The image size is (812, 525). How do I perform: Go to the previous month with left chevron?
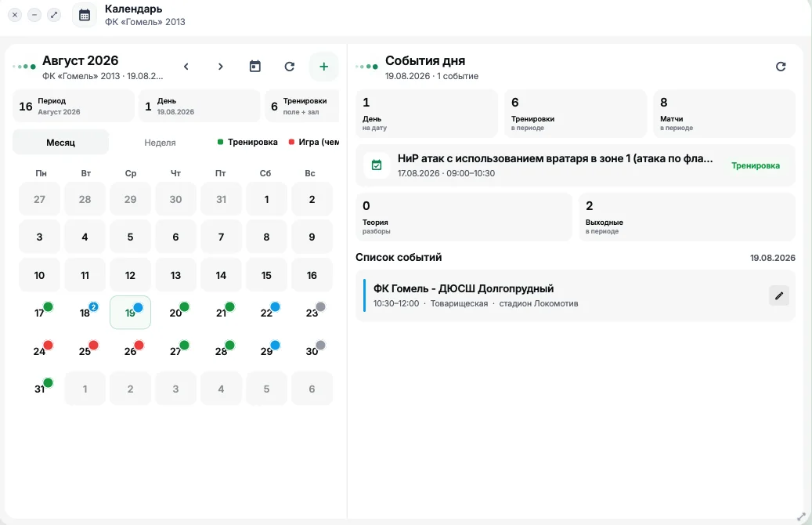[x=186, y=67]
